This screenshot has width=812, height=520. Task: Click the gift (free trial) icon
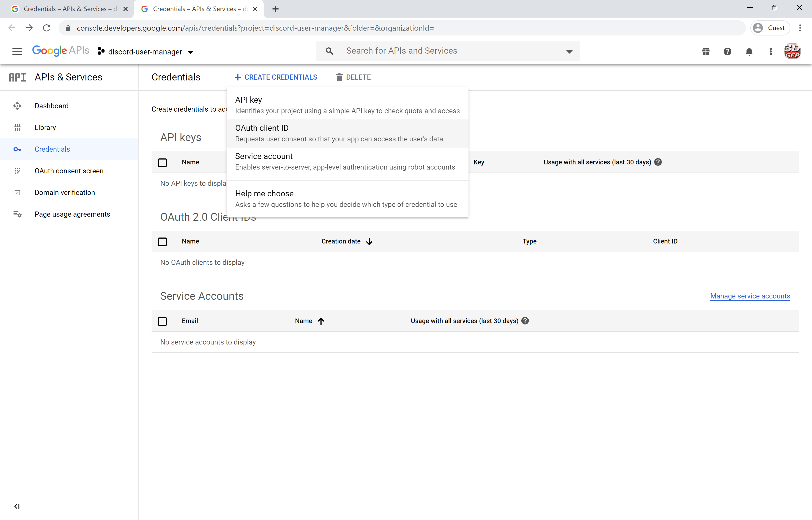[706, 51]
